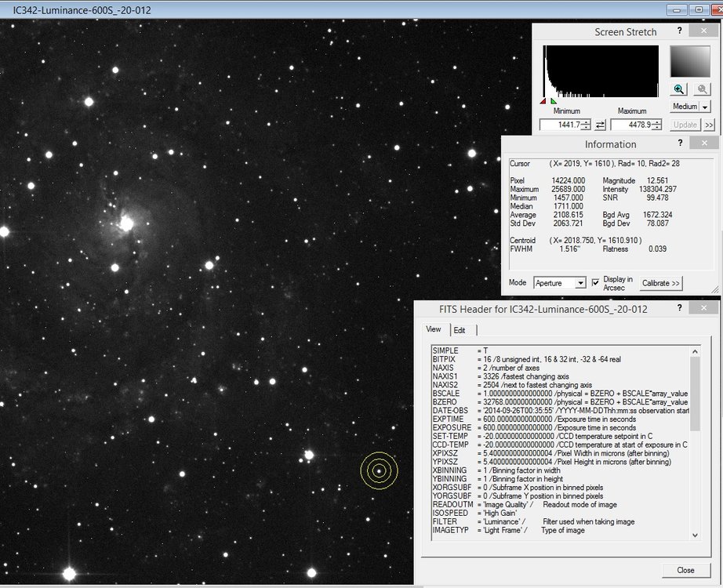
Task: Click the red minimum stretch marker under the histogram
Action: point(543,100)
